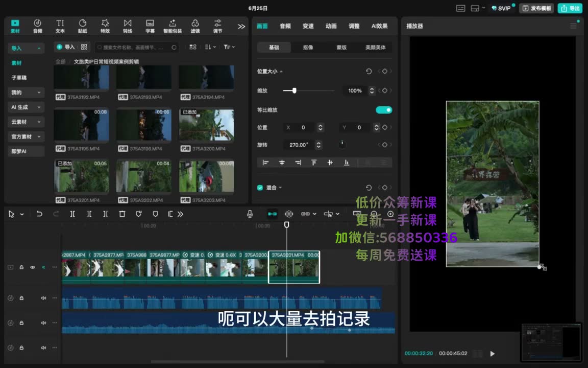The height and width of the screenshot is (368, 588).
Task: Split the clip at playhead
Action: 72,214
